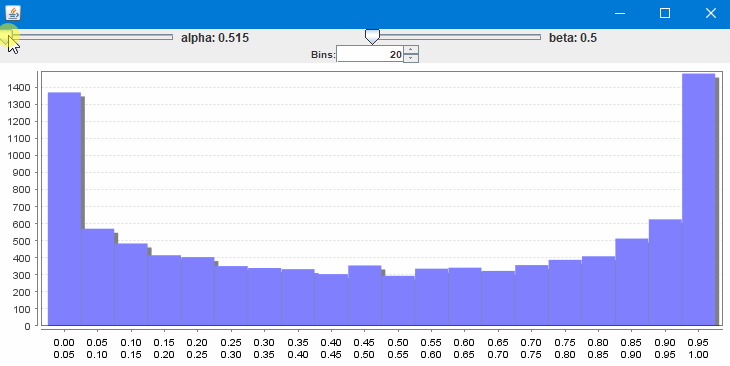Pick the histogram bar for 0.30–0.35
The height and width of the screenshot is (366, 730).
pos(264,296)
